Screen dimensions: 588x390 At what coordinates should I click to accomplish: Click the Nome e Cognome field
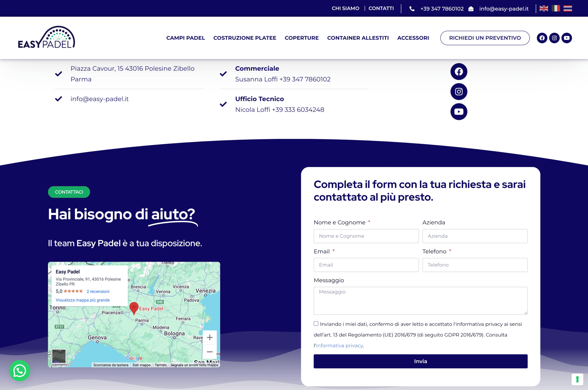click(366, 236)
